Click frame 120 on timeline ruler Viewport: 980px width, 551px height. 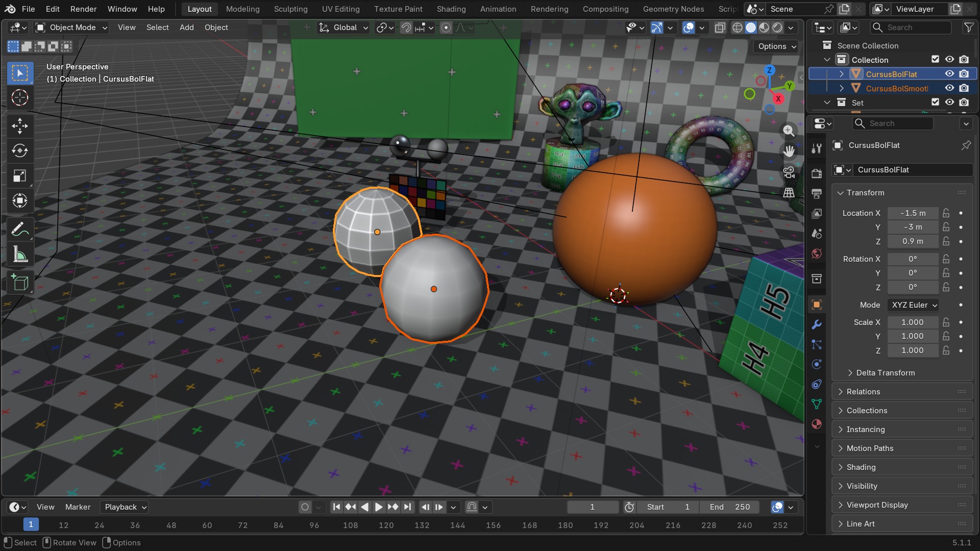click(386, 525)
